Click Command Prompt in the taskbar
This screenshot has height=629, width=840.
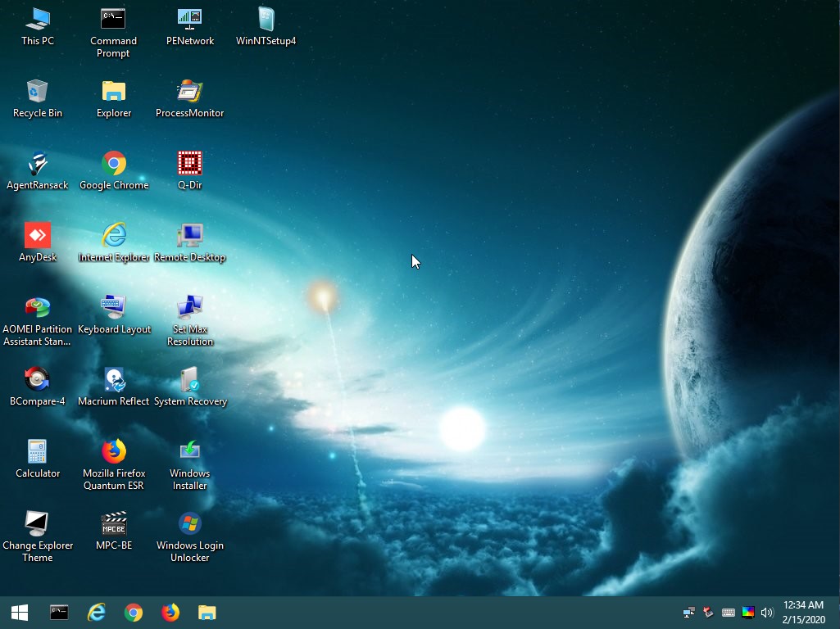pyautogui.click(x=59, y=613)
